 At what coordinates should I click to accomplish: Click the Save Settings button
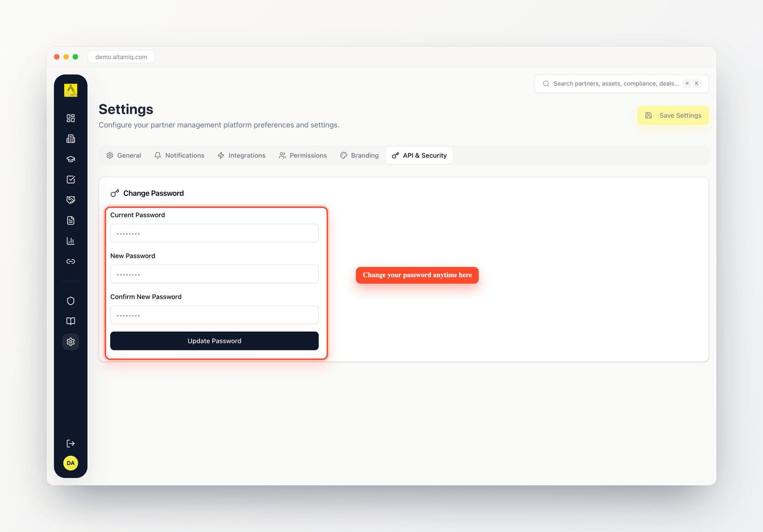(673, 116)
